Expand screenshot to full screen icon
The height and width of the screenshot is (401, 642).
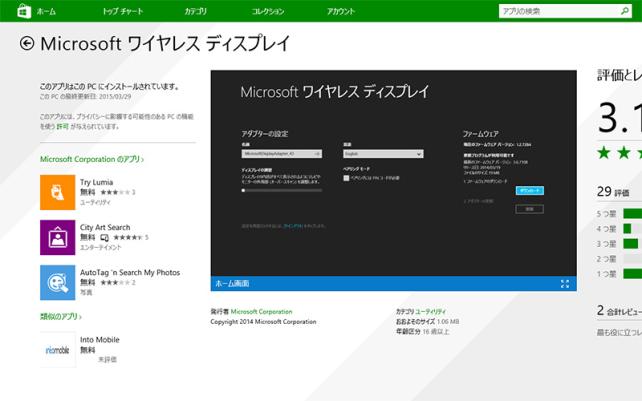point(565,284)
